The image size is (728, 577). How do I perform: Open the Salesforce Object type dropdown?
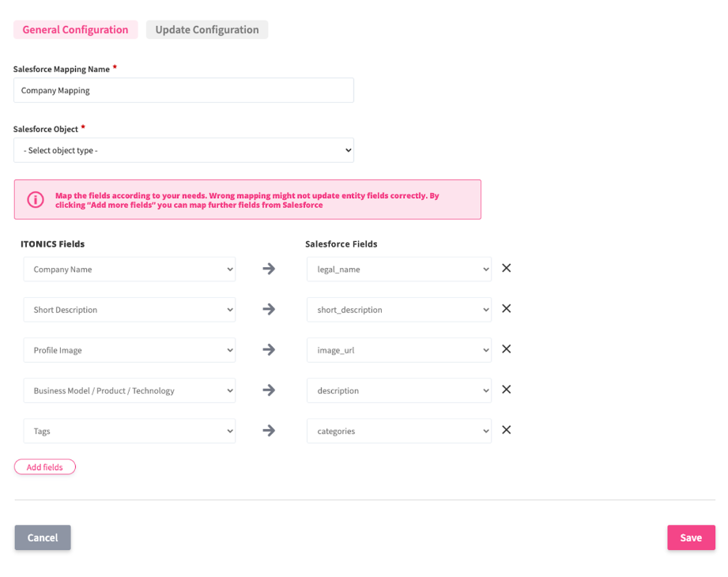183,150
